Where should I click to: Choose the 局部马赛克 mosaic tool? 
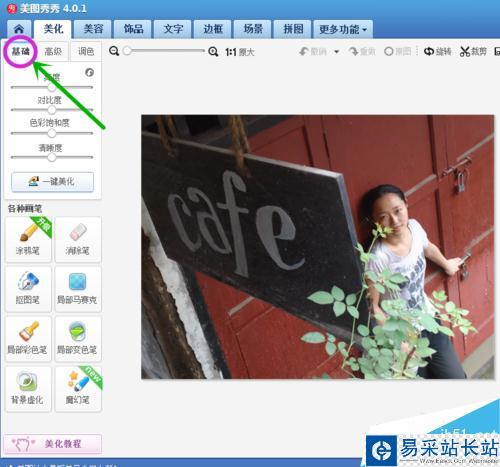[x=78, y=289]
